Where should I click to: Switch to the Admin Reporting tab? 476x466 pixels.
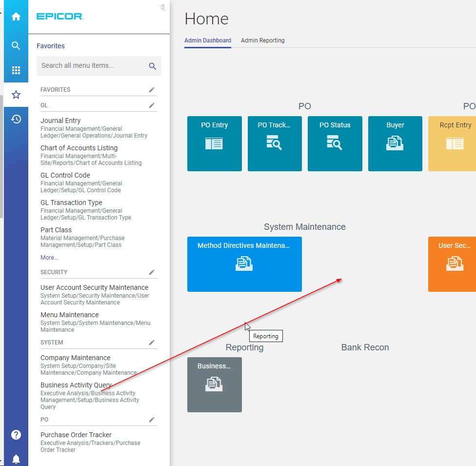point(262,41)
